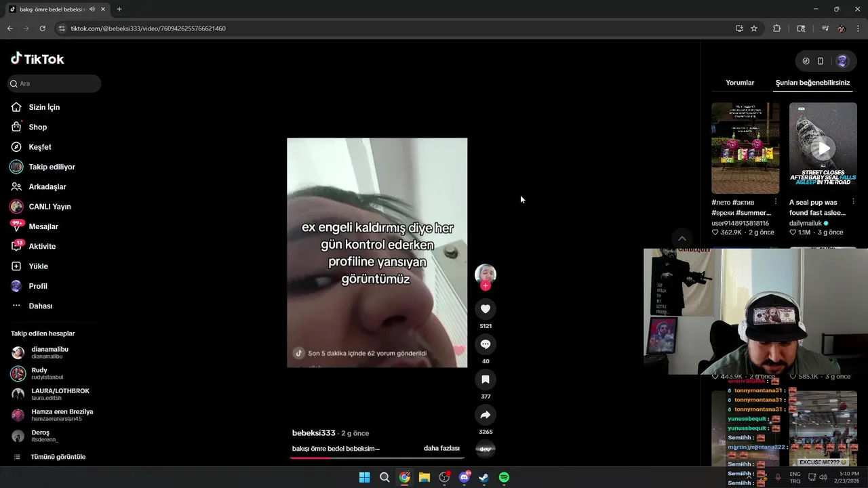This screenshot has width=868, height=488.
Task: Open Discord from the taskbar
Action: point(465,477)
